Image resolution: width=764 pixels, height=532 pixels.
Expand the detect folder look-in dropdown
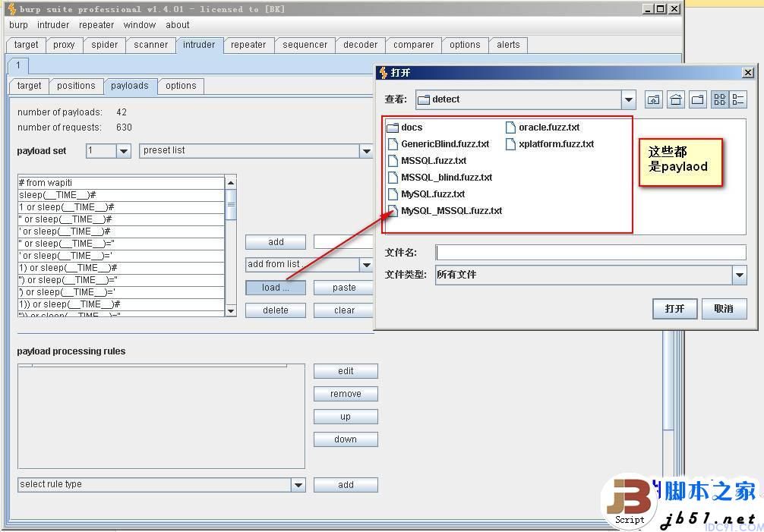(x=629, y=99)
